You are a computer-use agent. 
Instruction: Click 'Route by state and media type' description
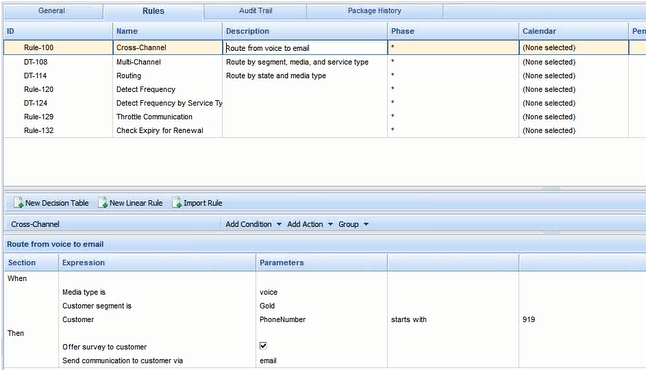click(x=276, y=76)
